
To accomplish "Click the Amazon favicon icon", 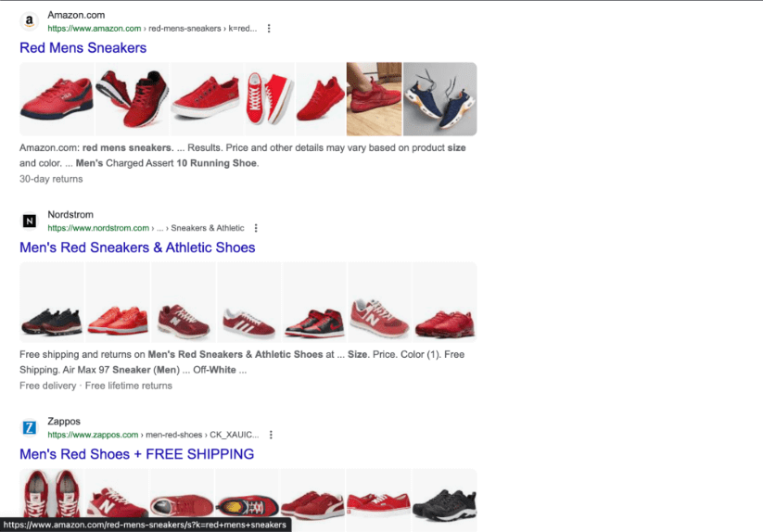I will point(29,21).
